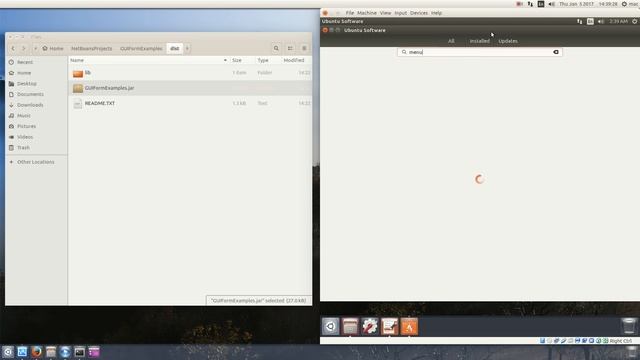Click the right path-bar arrow after dist
Image resolution: width=640 pixels, height=360 pixels.
(x=187, y=48)
